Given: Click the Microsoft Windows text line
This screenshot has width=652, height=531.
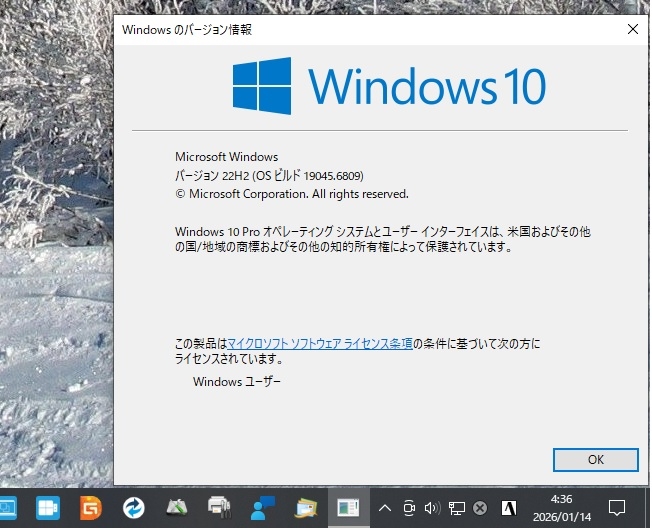Looking at the screenshot, I should [227, 157].
